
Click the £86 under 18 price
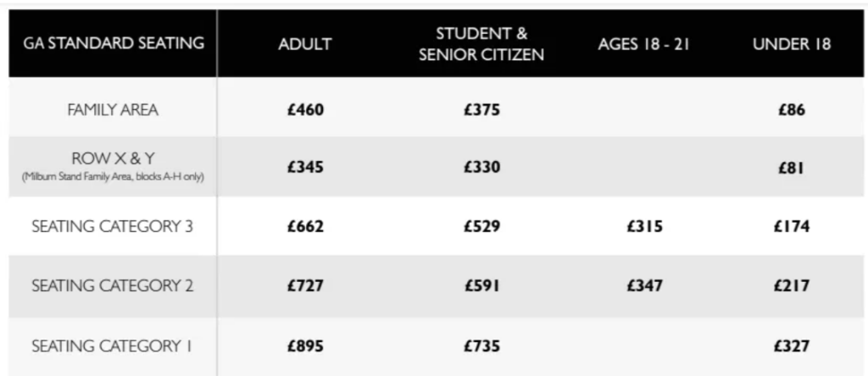point(792,110)
